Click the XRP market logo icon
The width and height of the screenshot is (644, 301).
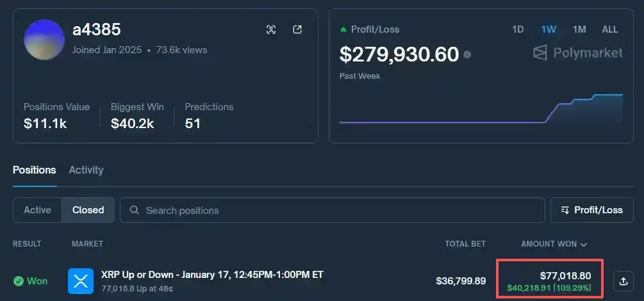pos(81,281)
